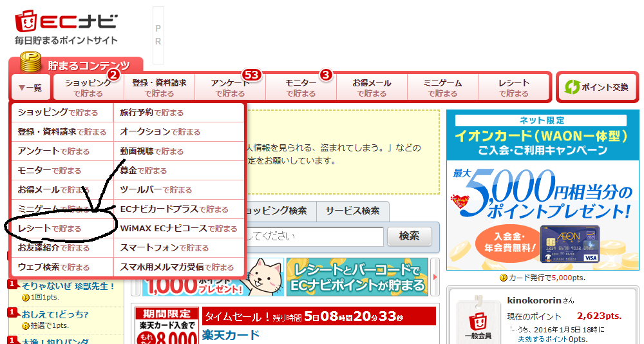The image size is (644, 344).
Task: Select スマートフォンで貯まる menu entry
Action: coord(178,248)
